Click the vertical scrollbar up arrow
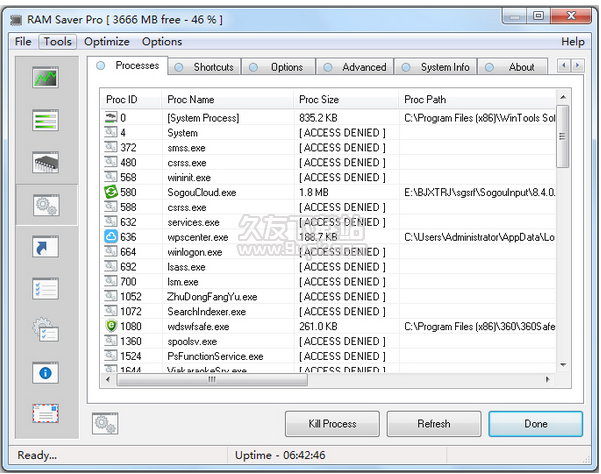 (x=563, y=97)
